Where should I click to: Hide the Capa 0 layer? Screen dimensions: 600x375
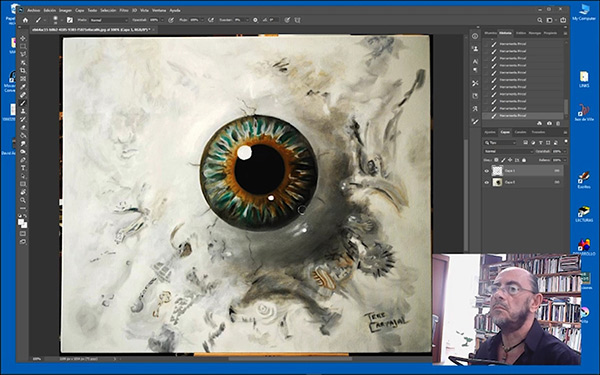pyautogui.click(x=487, y=183)
